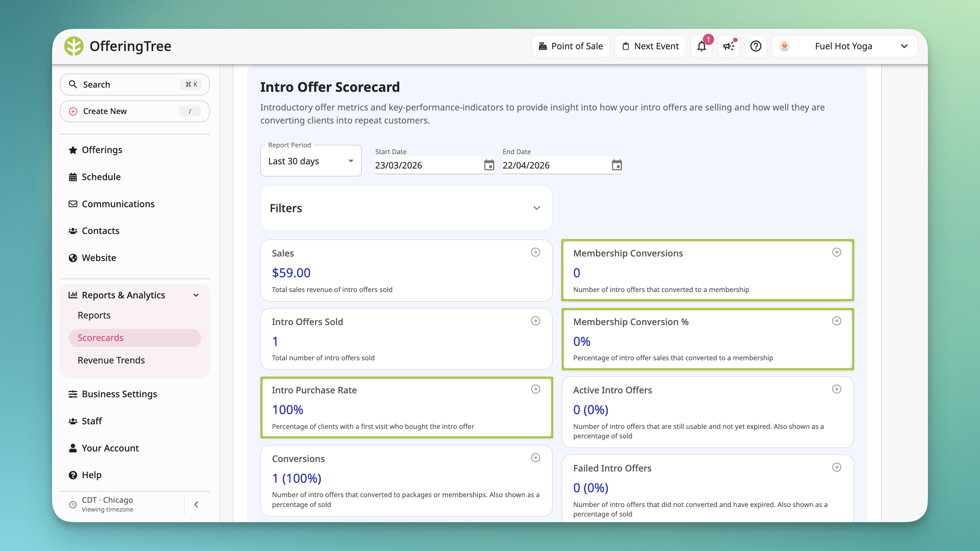Open the Revenue Trends submenu link
The image size is (980, 551).
pos(111,360)
